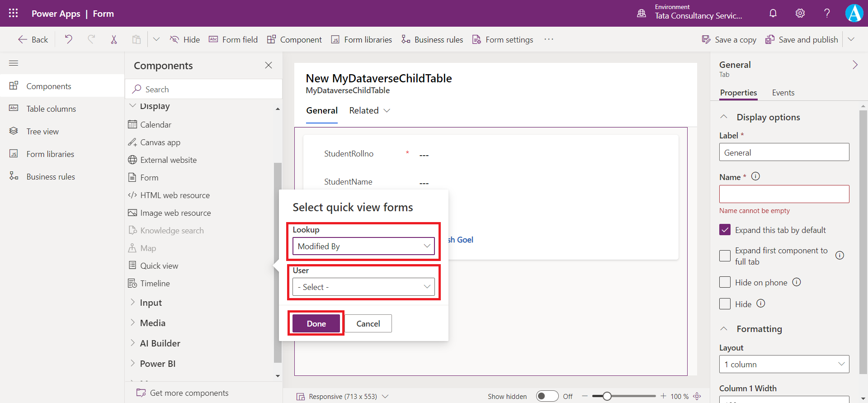Click the Cut scissors icon
The width and height of the screenshot is (868, 403).
pos(114,39)
